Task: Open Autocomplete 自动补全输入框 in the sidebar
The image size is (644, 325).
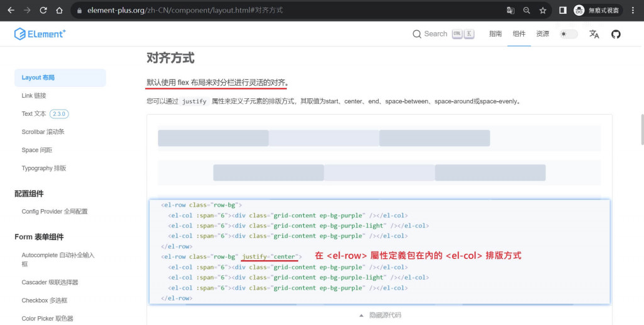Action: click(x=58, y=259)
